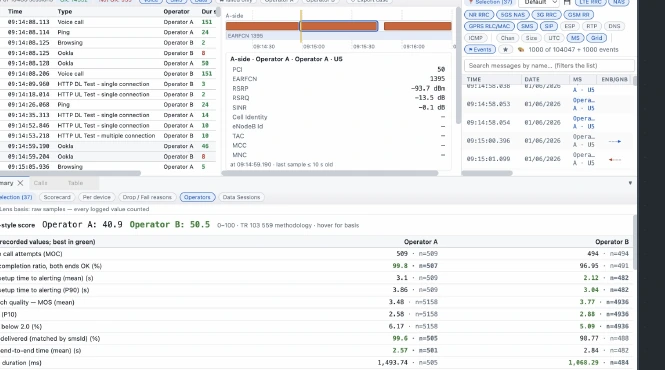Click the ENB/GNB column header
The height and width of the screenshot is (370, 665).
click(614, 79)
